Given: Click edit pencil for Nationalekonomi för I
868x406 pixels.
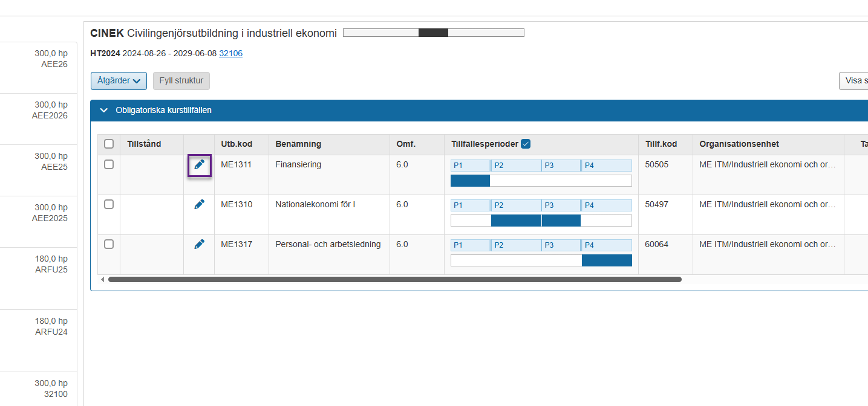Looking at the screenshot, I should pyautogui.click(x=199, y=205).
